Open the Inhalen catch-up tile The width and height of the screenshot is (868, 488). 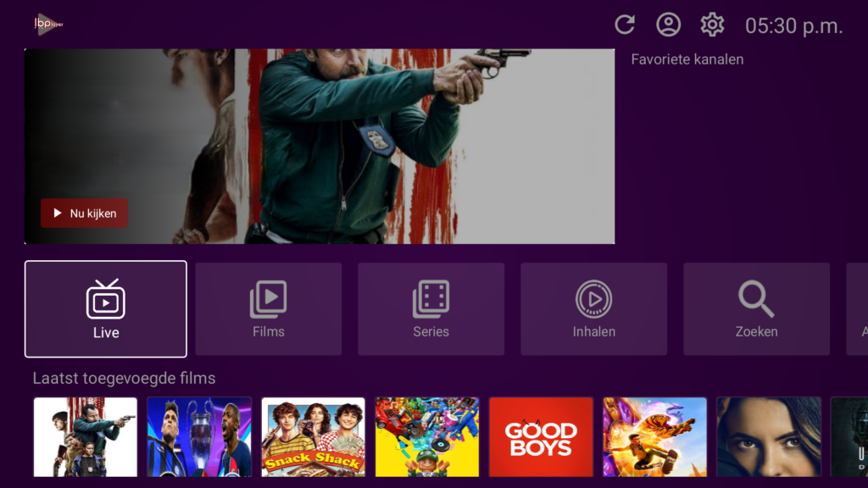pos(594,308)
